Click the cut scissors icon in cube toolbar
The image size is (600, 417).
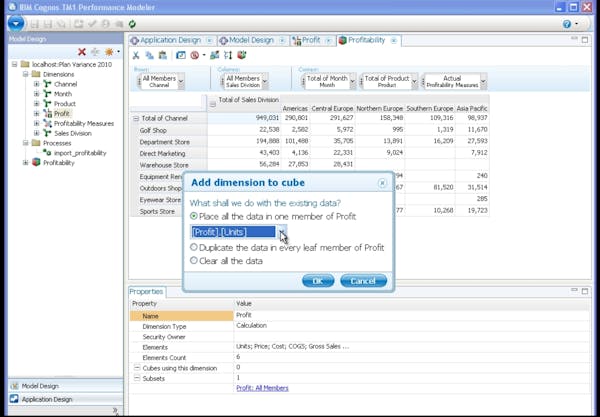coord(136,55)
